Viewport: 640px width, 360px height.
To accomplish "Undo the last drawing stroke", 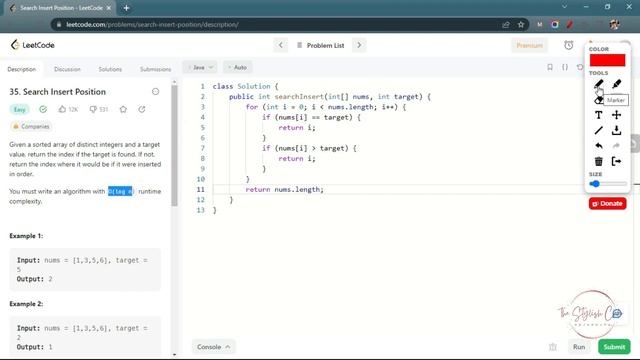I will (598, 146).
